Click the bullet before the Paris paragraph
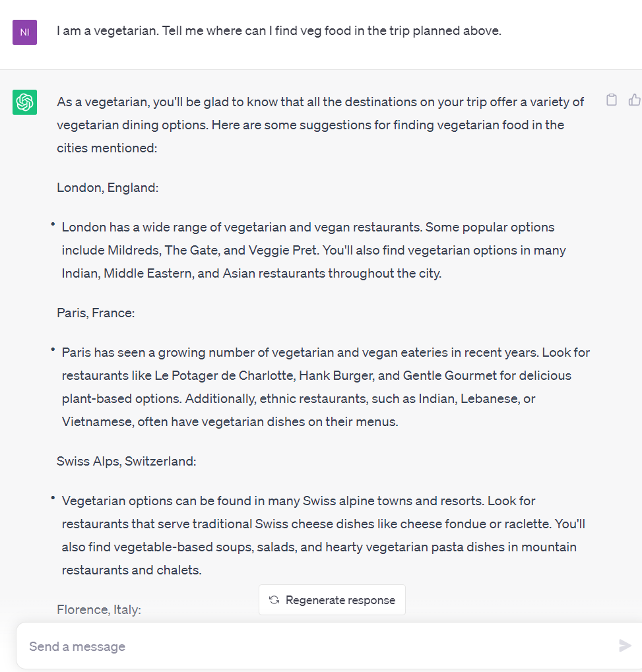This screenshot has height=672, width=642. 53,350
